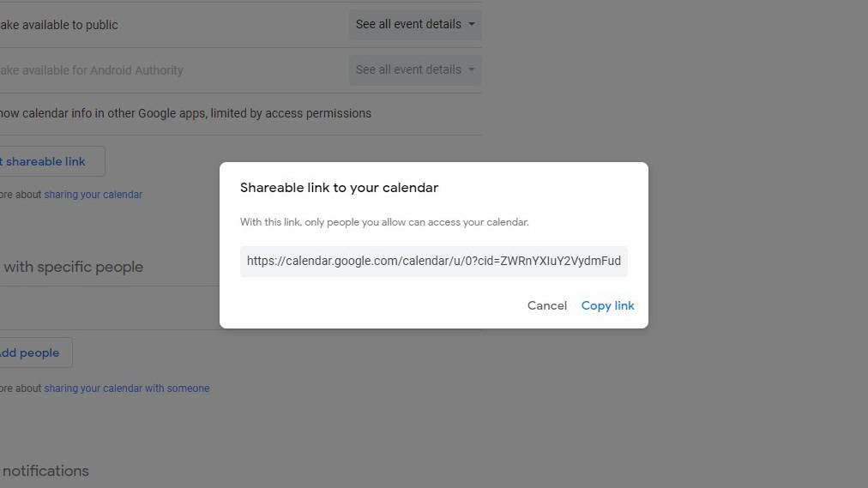Click the calendar URL text field

point(433,261)
